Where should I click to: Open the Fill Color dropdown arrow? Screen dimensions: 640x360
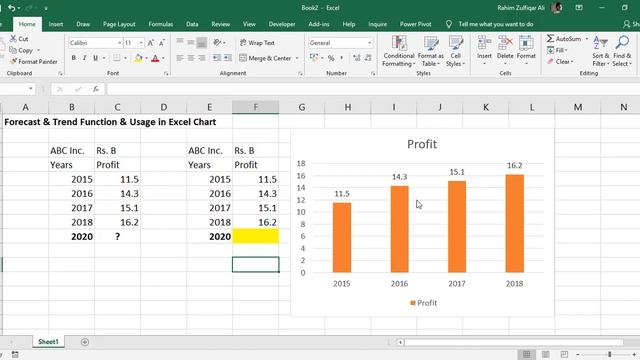click(146, 58)
